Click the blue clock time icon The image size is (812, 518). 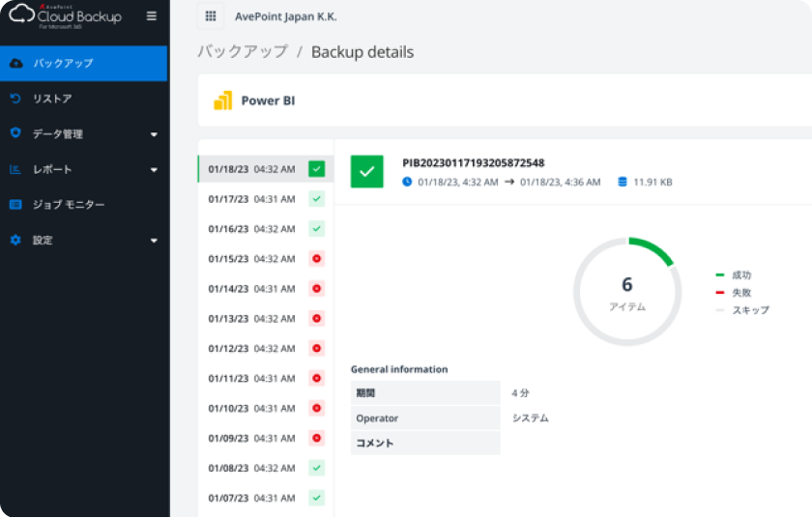coord(407,182)
